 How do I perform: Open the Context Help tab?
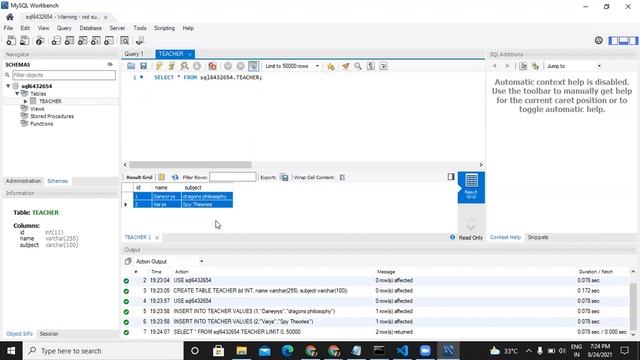(x=505, y=237)
